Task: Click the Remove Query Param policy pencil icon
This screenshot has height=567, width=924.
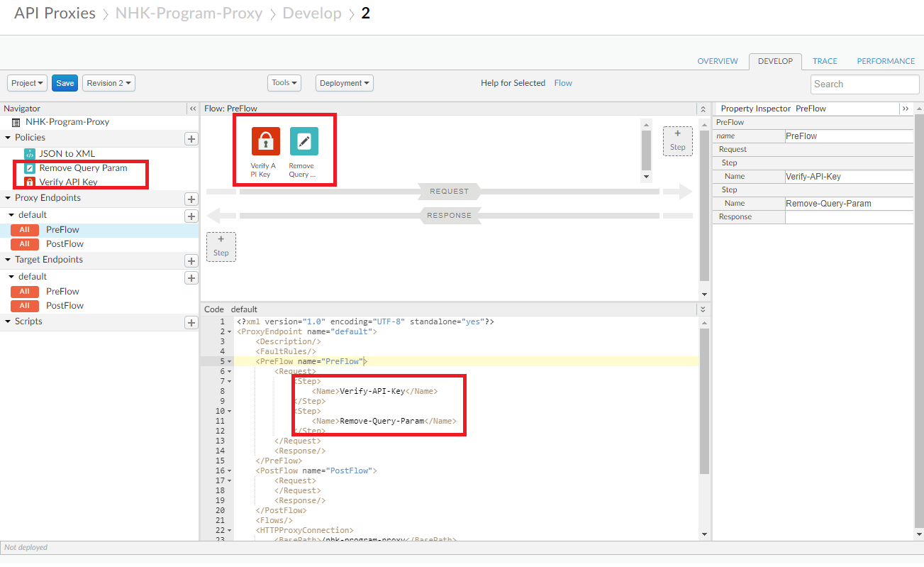Action: 30,169
